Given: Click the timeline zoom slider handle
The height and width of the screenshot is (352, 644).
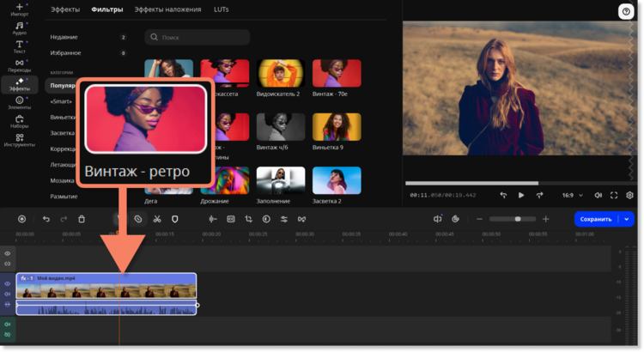Looking at the screenshot, I should click(x=517, y=219).
